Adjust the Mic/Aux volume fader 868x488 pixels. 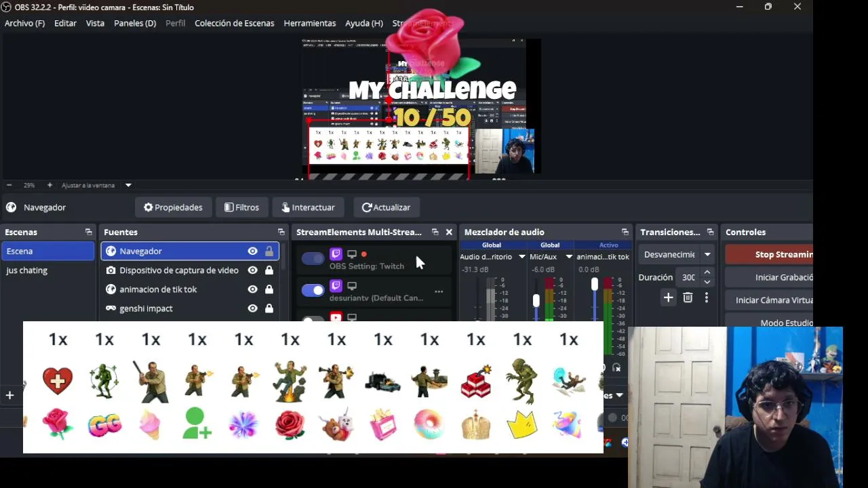536,300
